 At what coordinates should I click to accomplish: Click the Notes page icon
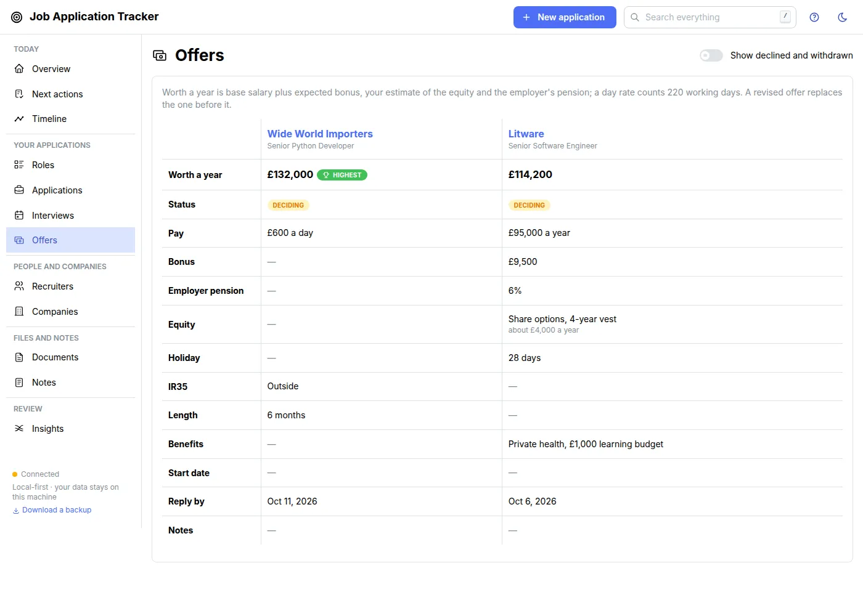pyautogui.click(x=19, y=382)
